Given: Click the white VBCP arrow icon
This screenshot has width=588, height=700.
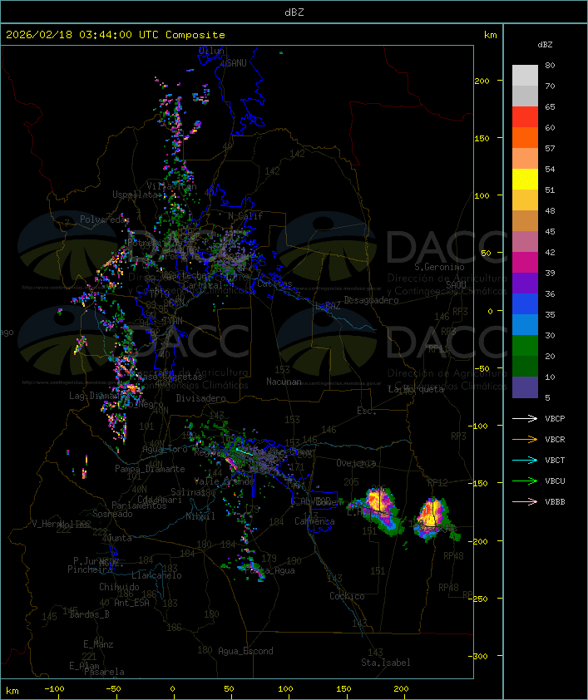Looking at the screenshot, I should [x=525, y=418].
